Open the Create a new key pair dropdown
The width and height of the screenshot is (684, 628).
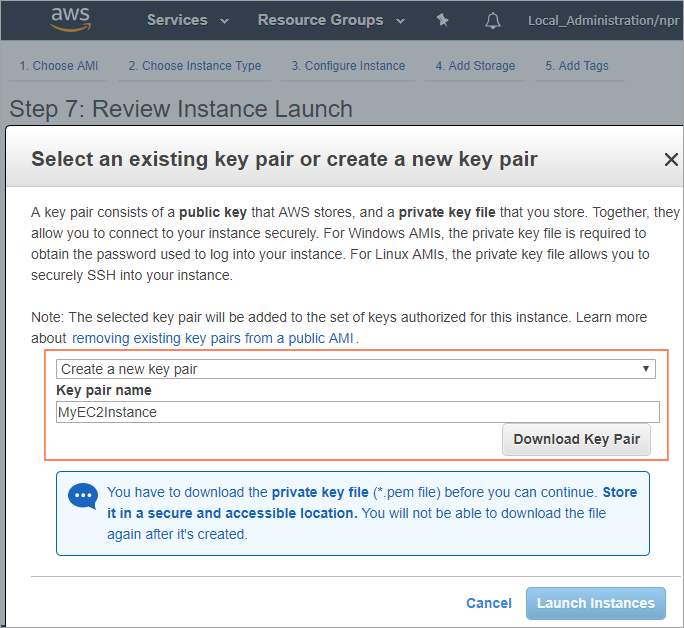(x=356, y=369)
